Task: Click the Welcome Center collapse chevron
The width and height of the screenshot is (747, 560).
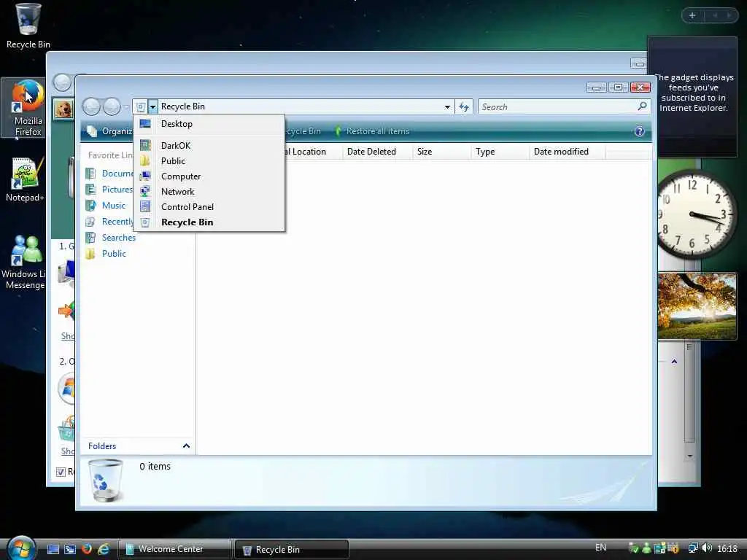Action: [674, 362]
